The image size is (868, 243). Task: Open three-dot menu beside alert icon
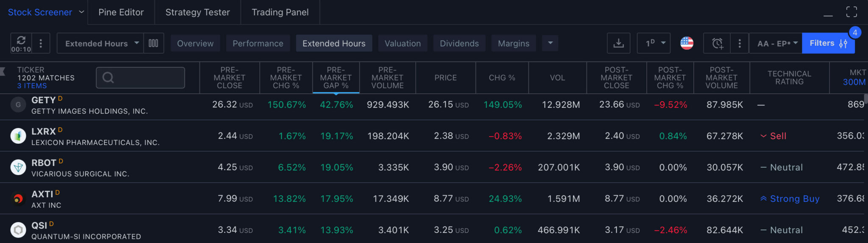[x=740, y=43]
